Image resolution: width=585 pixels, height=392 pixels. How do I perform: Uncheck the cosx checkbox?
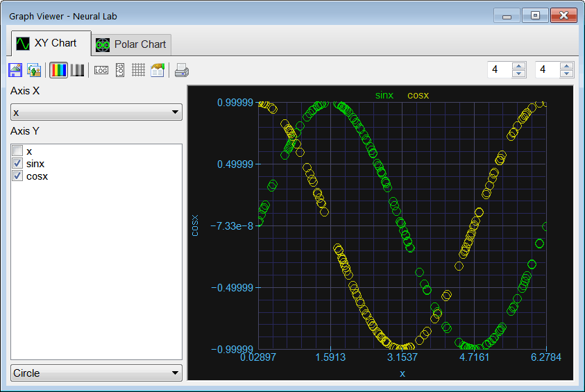[17, 176]
